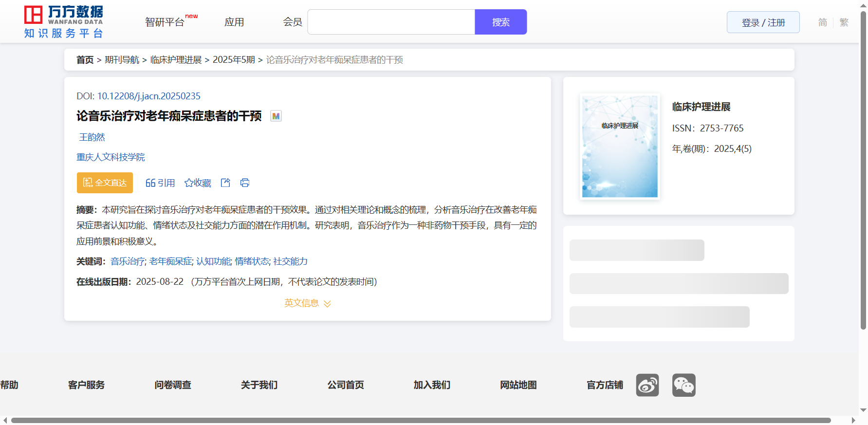Select keyword 音乐治疗
868x425 pixels.
128,261
